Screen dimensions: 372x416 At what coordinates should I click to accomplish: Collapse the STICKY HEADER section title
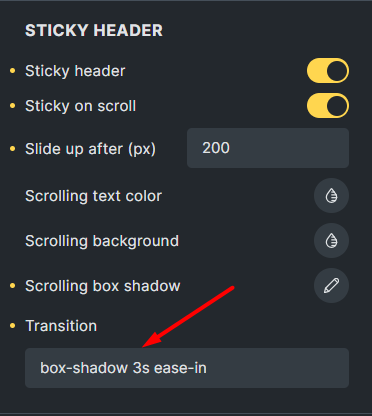94,30
